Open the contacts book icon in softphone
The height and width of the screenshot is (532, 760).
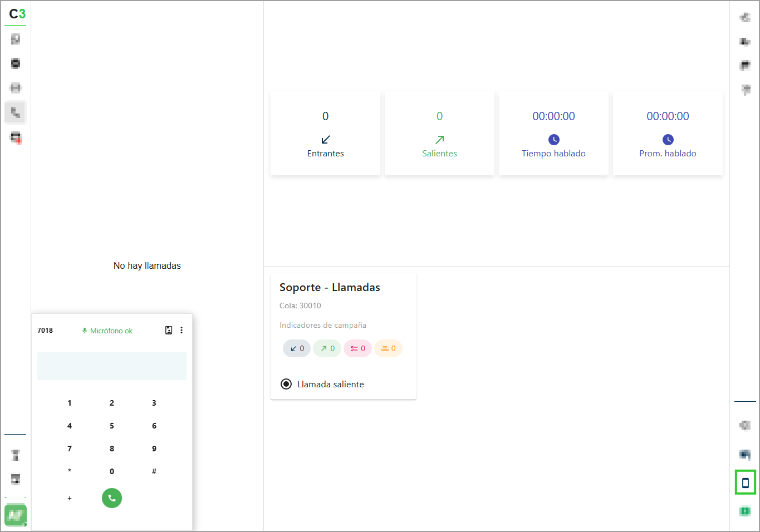[x=169, y=330]
